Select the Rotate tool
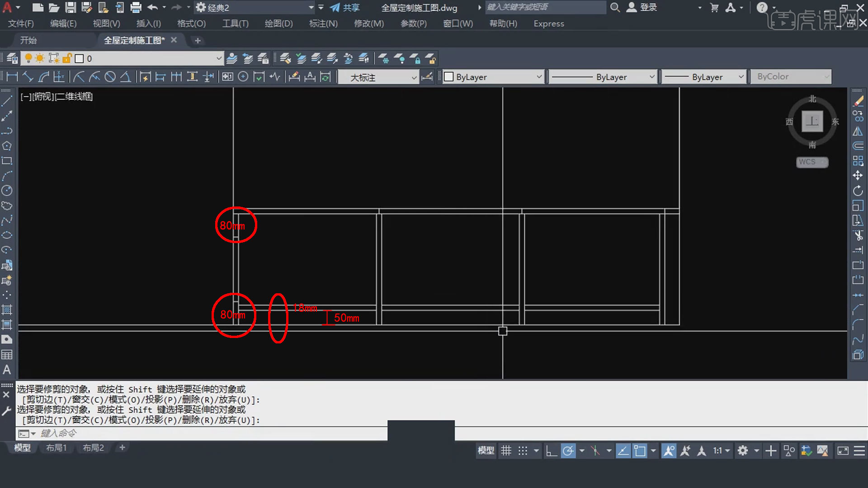The width and height of the screenshot is (868, 488). tap(858, 191)
